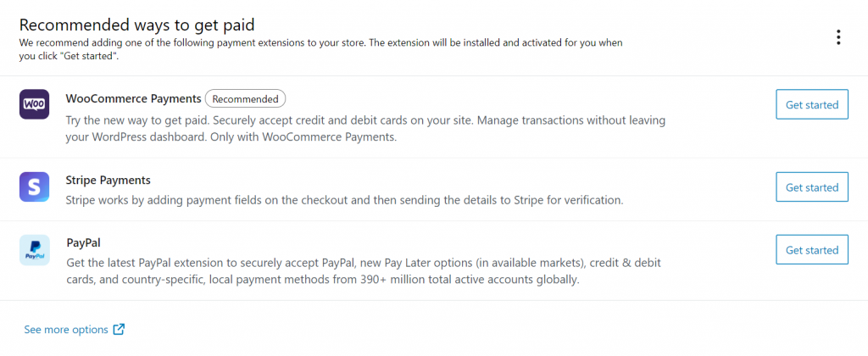Follow the See more options link
868x356 pixels.
66,329
